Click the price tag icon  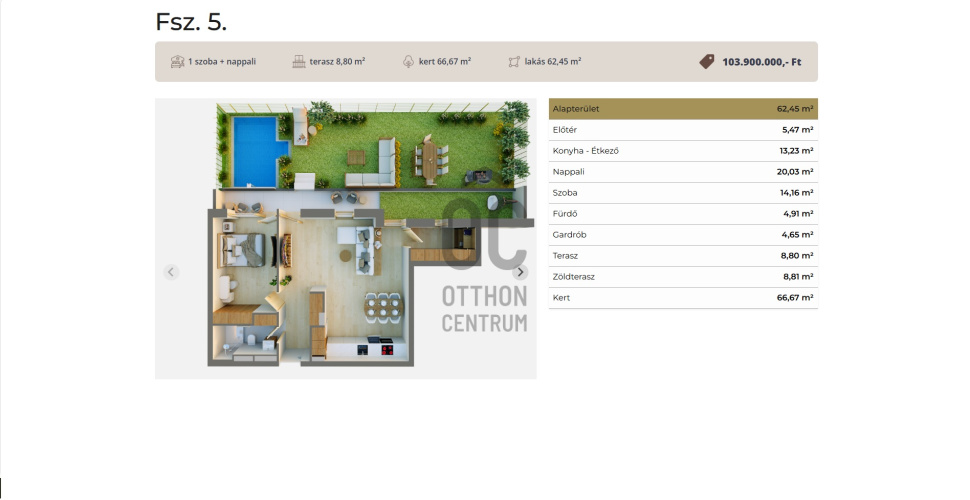pos(707,61)
